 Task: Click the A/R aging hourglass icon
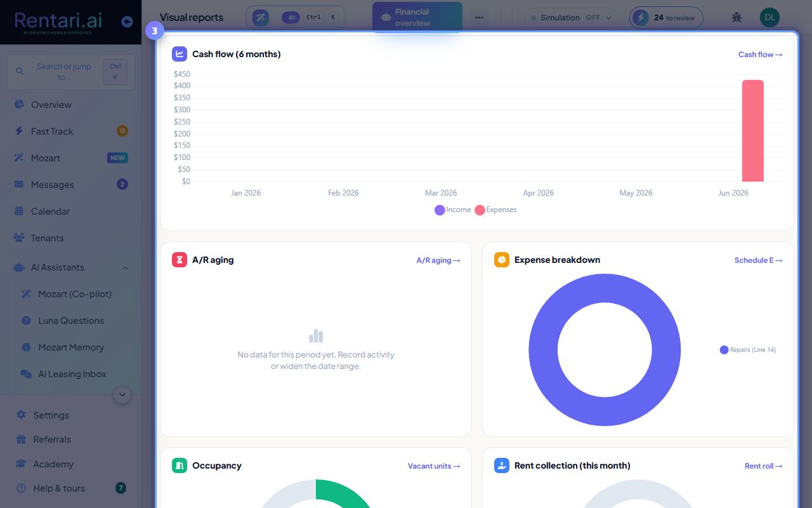180,260
